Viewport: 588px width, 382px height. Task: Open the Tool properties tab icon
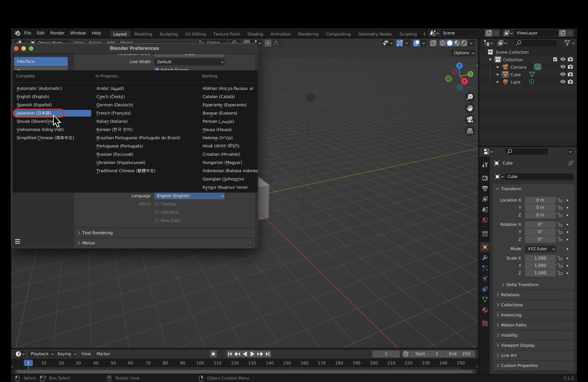(x=485, y=165)
